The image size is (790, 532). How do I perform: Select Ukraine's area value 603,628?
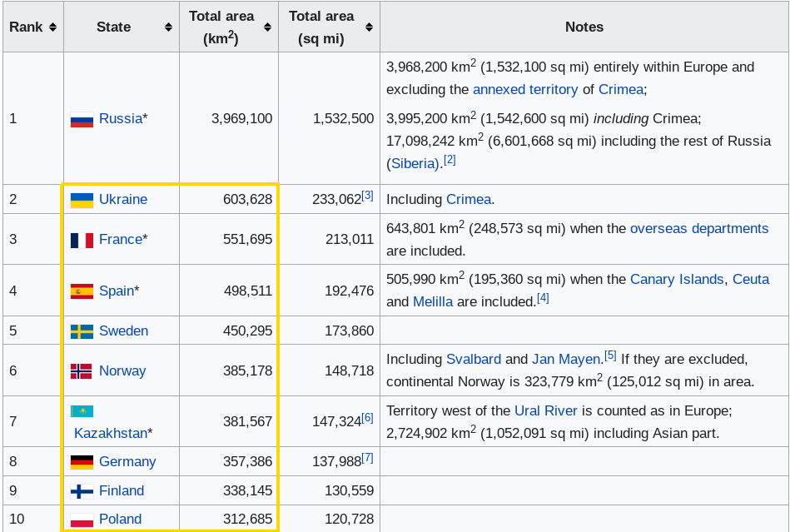(x=247, y=199)
